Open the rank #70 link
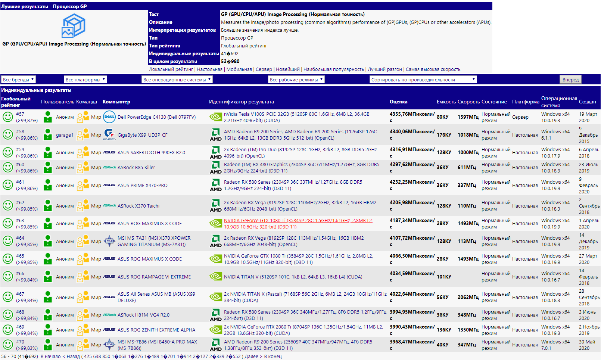This screenshot has width=601, height=364. coord(20,342)
